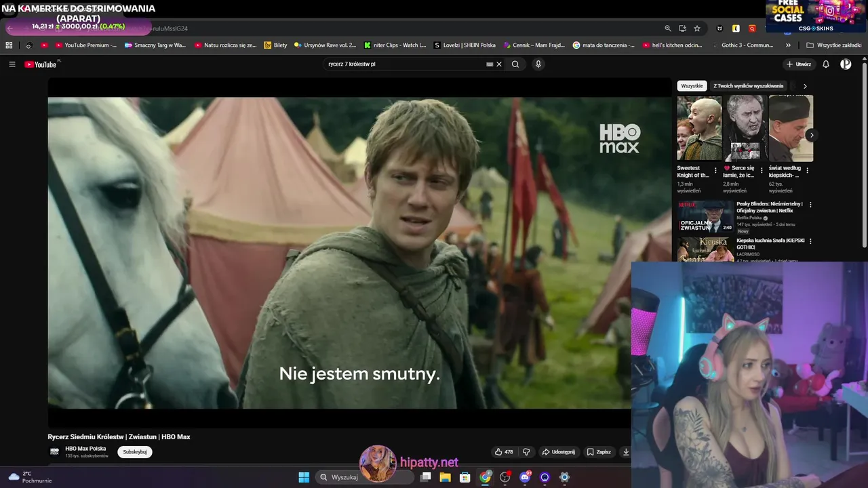Like the video with the thumbs-up showing 478

(x=504, y=452)
